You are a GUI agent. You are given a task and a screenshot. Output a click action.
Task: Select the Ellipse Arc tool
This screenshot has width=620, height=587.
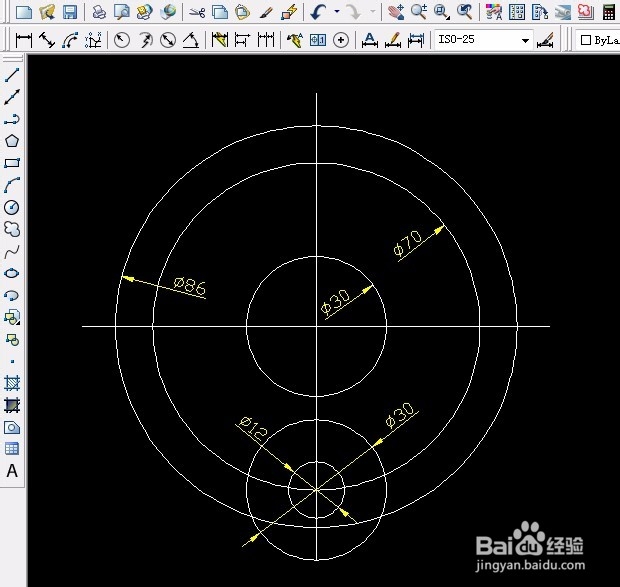click(x=12, y=295)
